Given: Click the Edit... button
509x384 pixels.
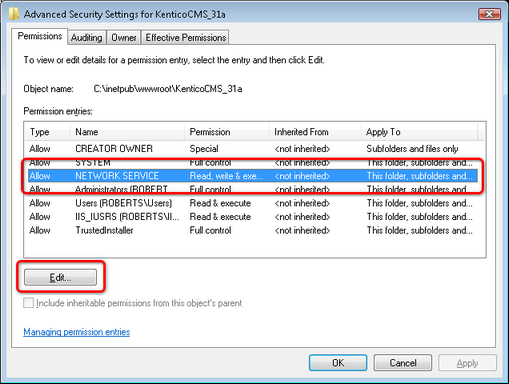Looking at the screenshot, I should [60, 277].
